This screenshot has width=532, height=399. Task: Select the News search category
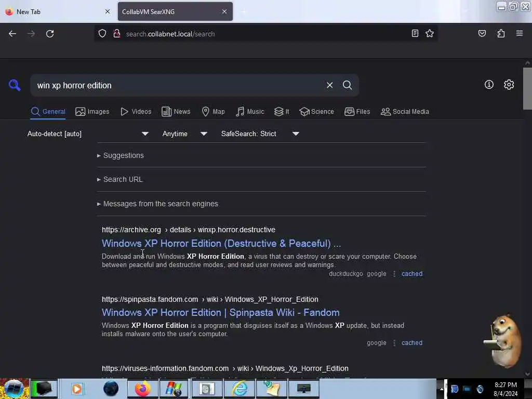coord(176,112)
